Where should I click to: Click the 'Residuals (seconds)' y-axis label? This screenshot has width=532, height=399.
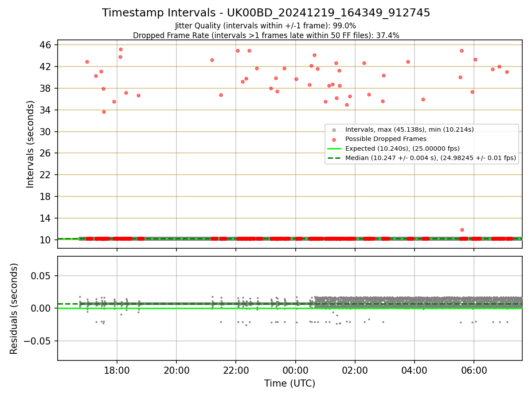pos(14,309)
